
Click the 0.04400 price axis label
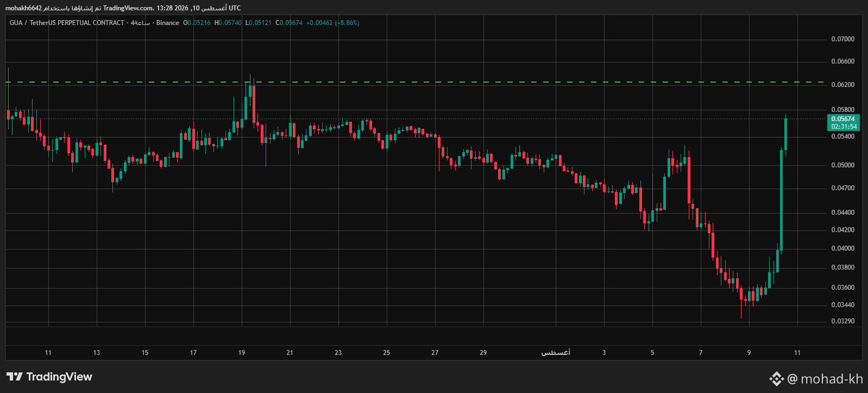point(843,213)
